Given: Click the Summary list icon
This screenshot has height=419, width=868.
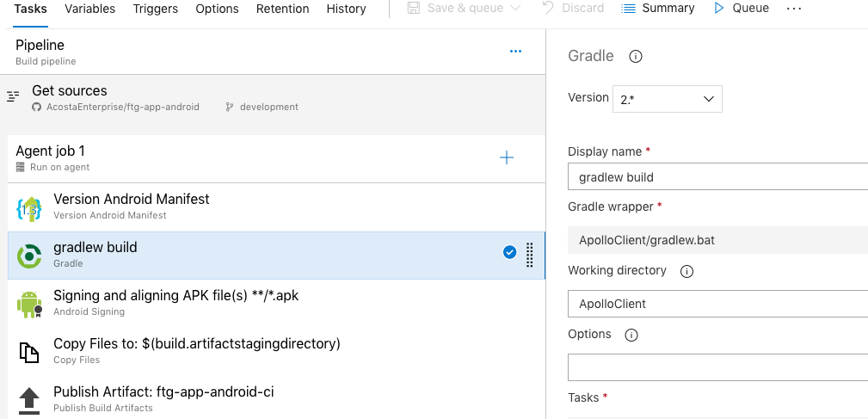Looking at the screenshot, I should 628,9.
